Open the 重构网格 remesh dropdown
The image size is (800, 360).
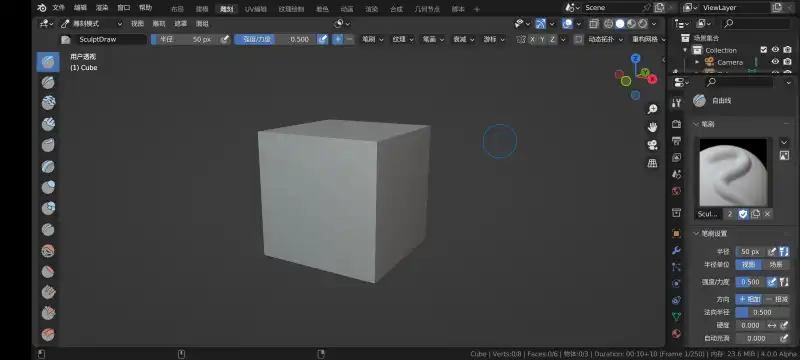click(x=648, y=39)
